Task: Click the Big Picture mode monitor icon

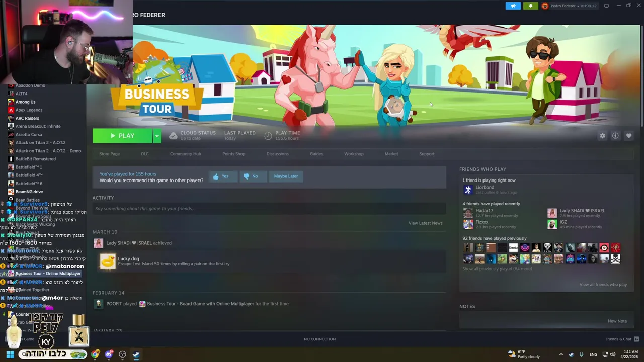Action: tap(606, 6)
